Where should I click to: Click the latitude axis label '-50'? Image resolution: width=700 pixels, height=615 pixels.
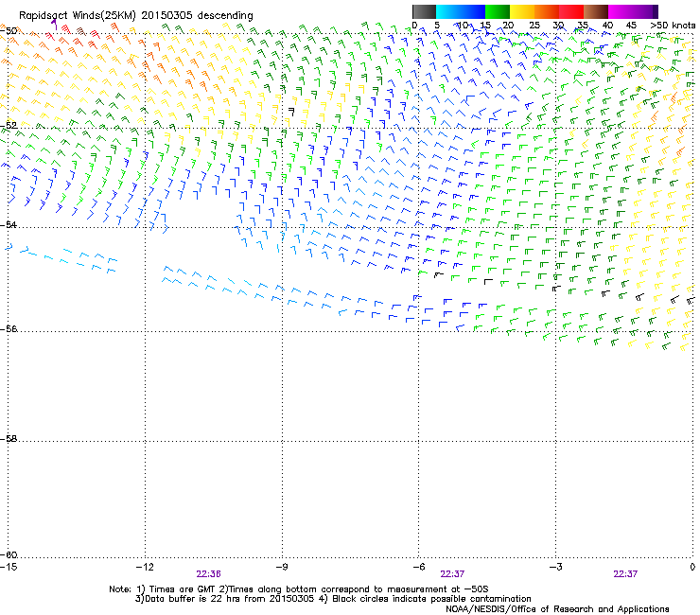(9, 31)
